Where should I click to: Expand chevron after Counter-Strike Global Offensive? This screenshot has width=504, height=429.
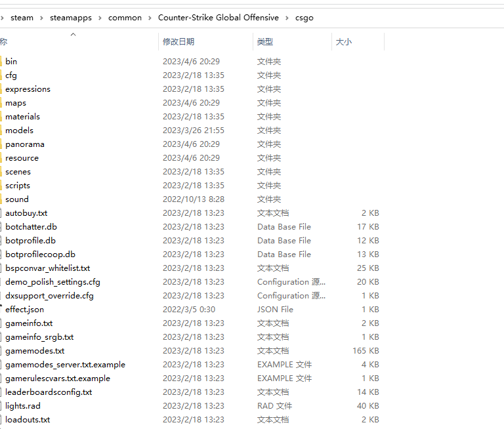pos(287,18)
